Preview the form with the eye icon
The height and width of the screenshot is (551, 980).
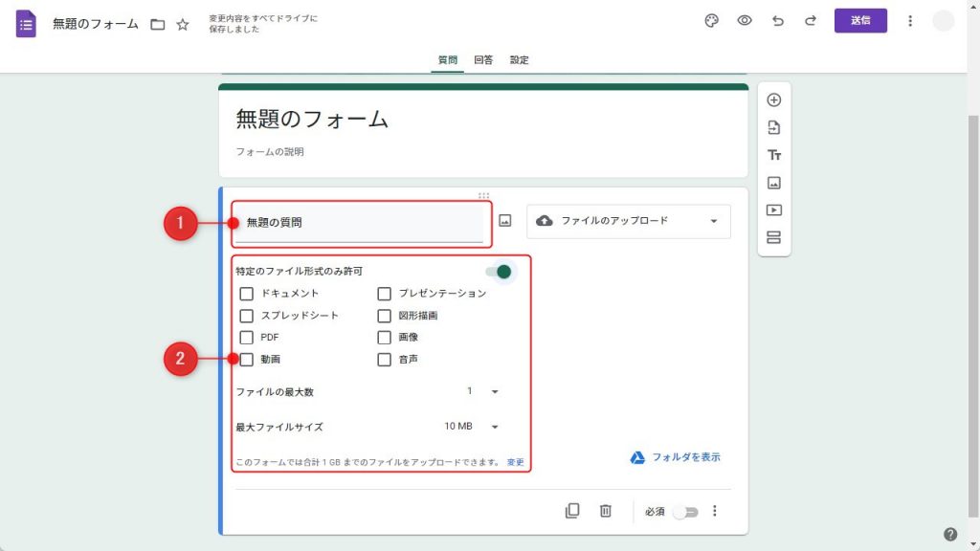[x=745, y=21]
